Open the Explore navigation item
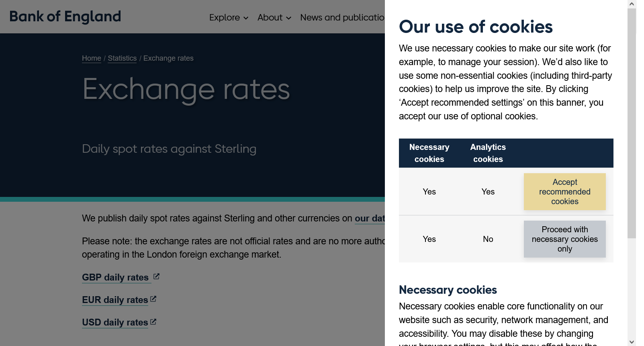 coord(224,18)
